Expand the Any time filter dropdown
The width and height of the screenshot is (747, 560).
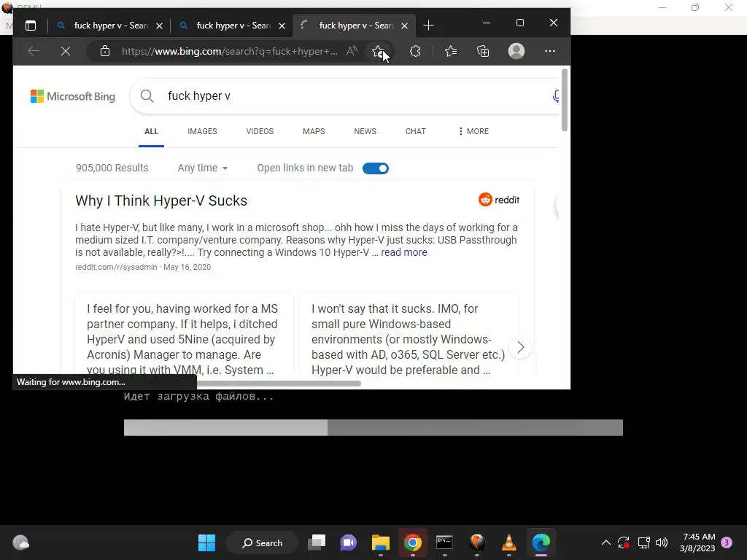click(x=203, y=168)
